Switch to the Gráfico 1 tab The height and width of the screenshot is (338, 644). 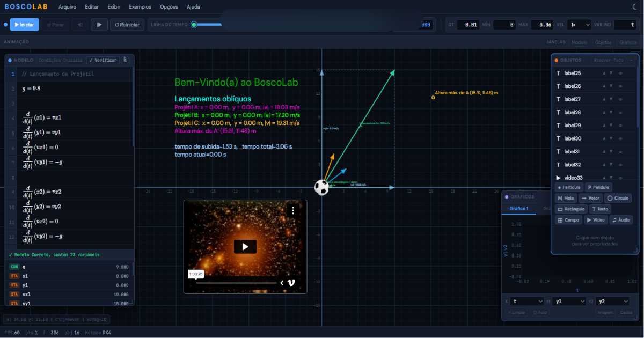point(519,208)
